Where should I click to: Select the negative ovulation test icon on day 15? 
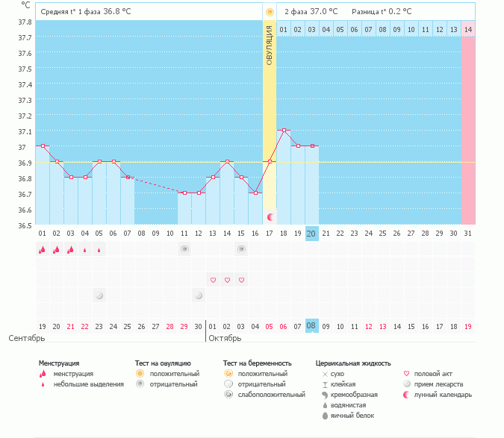pyautogui.click(x=241, y=249)
